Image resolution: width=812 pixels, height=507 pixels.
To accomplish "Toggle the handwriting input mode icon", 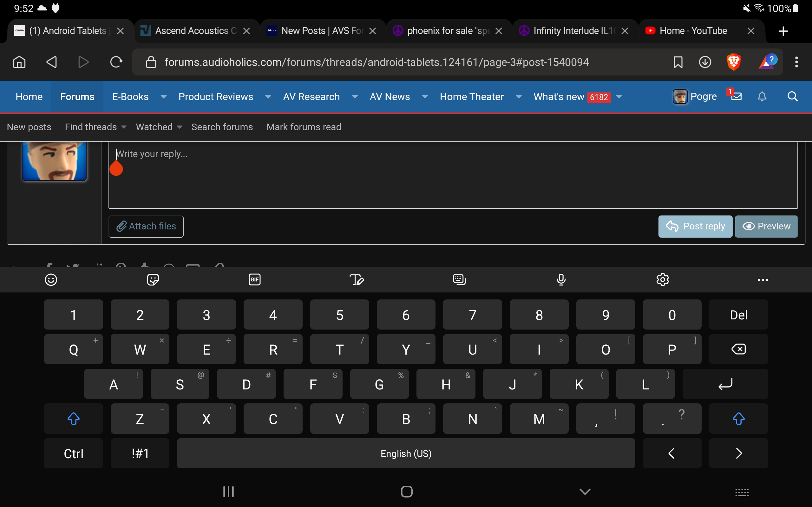I will coord(357,279).
